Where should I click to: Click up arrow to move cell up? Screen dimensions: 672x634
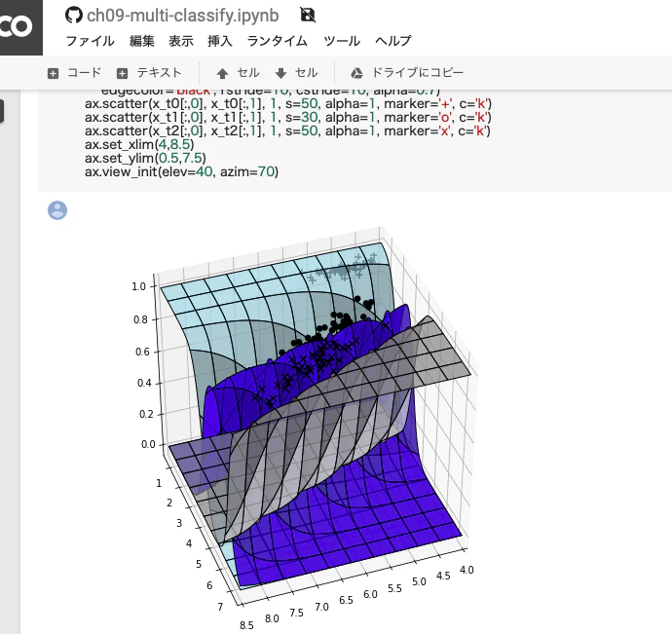pos(222,74)
